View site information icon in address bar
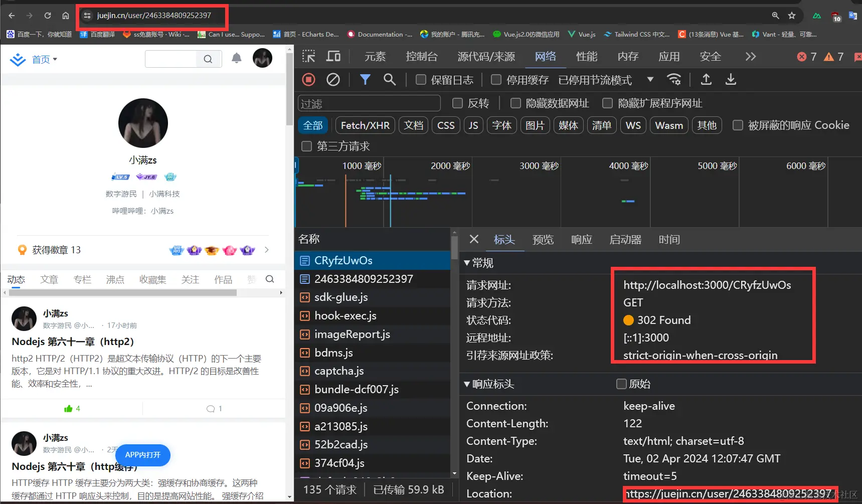 [87, 16]
